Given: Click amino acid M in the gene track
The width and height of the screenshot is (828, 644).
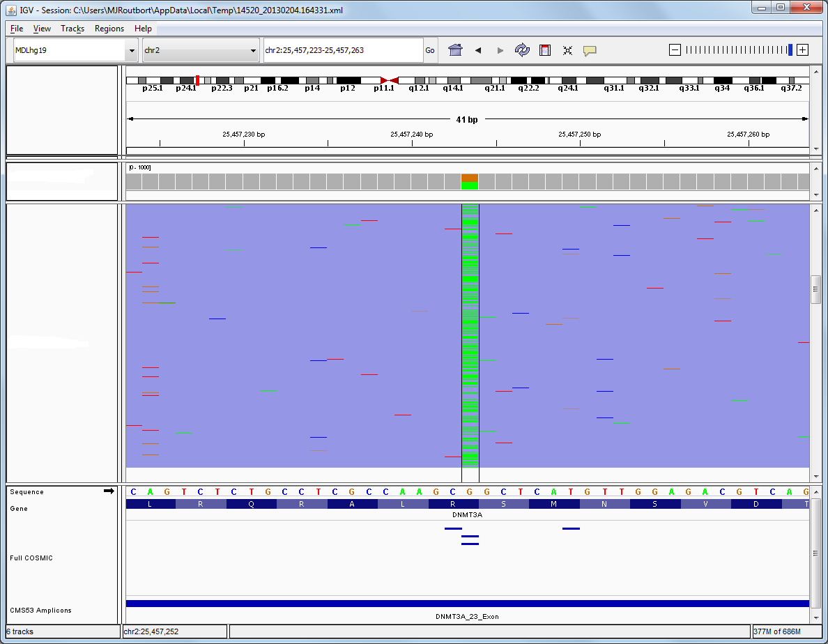Looking at the screenshot, I should 554,504.
